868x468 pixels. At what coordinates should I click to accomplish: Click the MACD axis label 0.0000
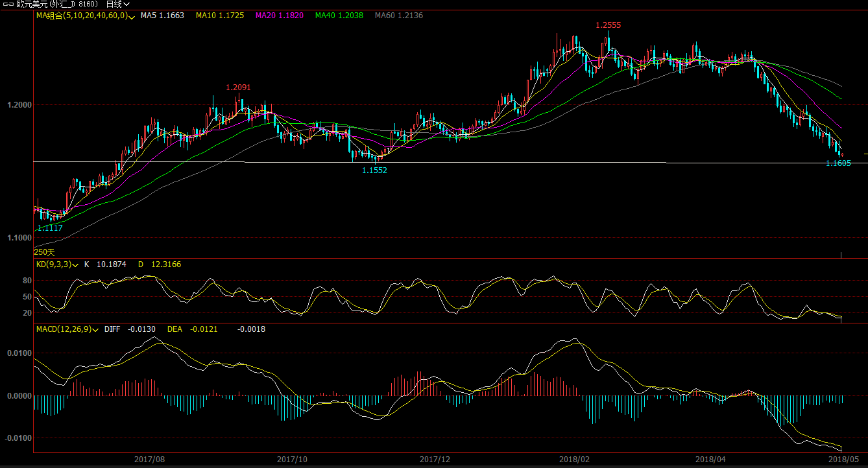pyautogui.click(x=19, y=395)
